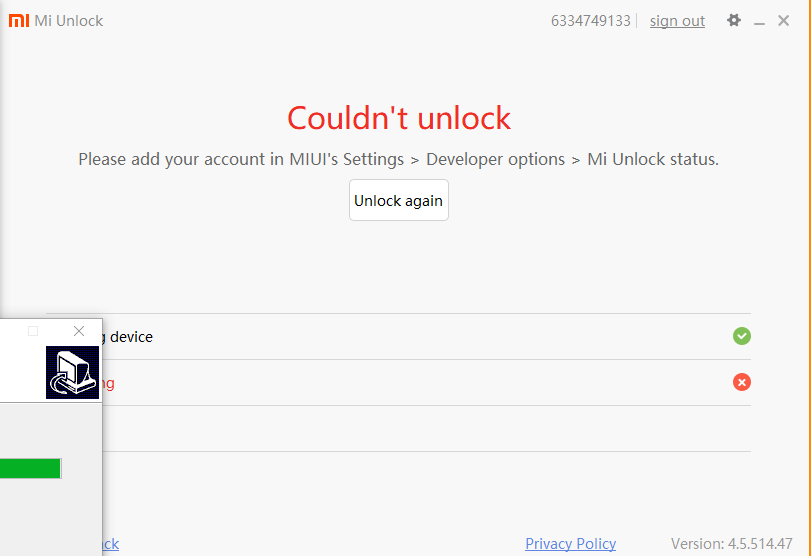Click the version number text
Screen dimensions: 811x556
731,543
